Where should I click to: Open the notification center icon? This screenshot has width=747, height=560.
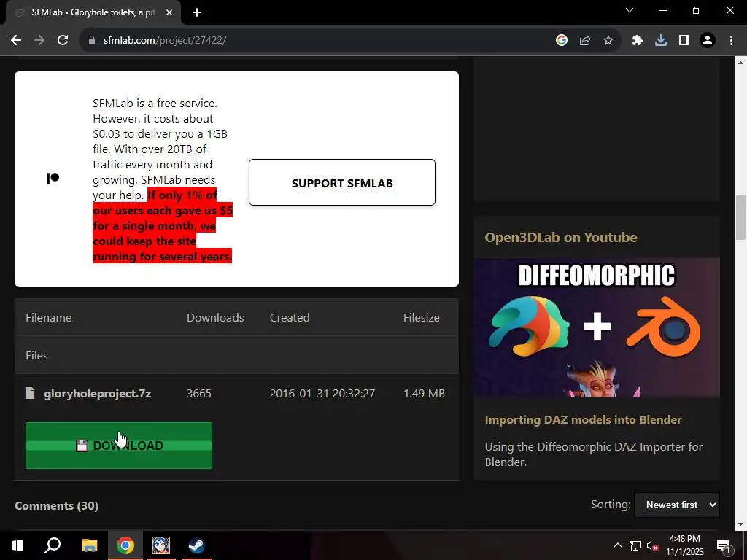click(724, 545)
